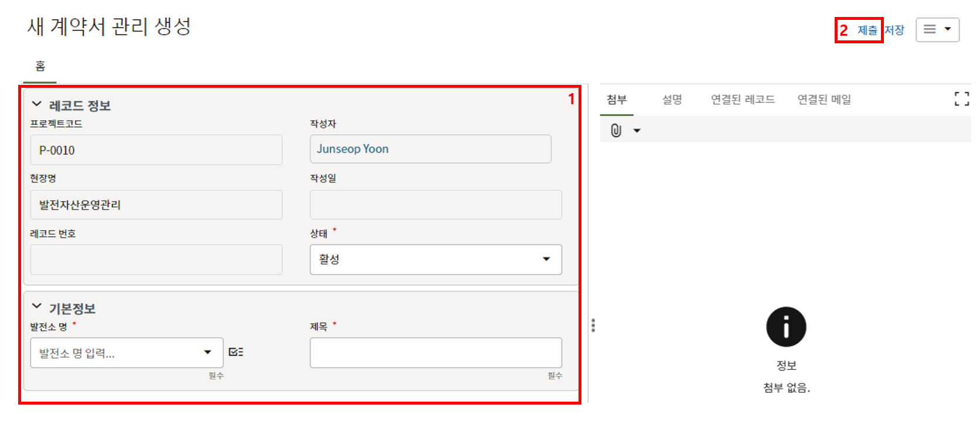Image resolution: width=980 pixels, height=428 pixels.
Task: Open the 상태 dropdown showing 활성
Action: tap(435, 259)
